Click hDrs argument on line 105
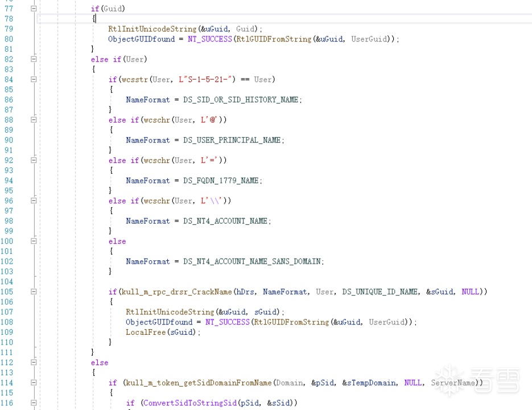The image size is (532, 410). (245, 292)
